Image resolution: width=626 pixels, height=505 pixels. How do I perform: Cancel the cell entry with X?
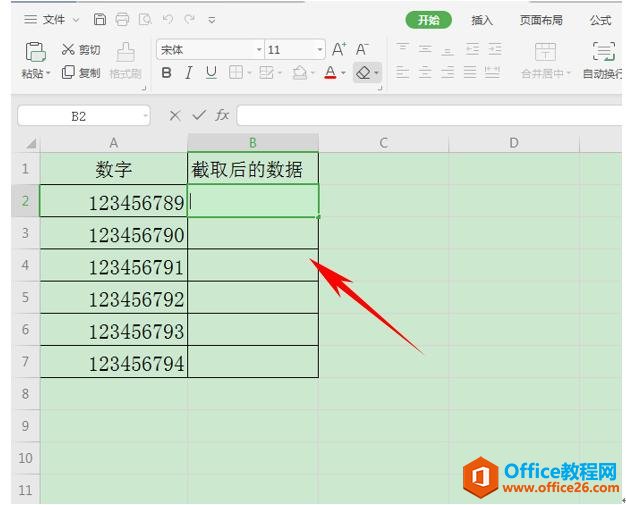[174, 116]
